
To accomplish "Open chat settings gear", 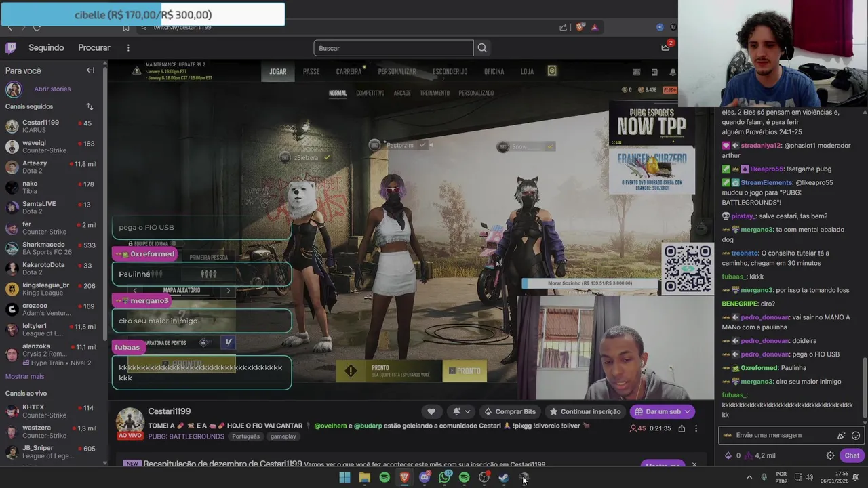I will coord(830,455).
